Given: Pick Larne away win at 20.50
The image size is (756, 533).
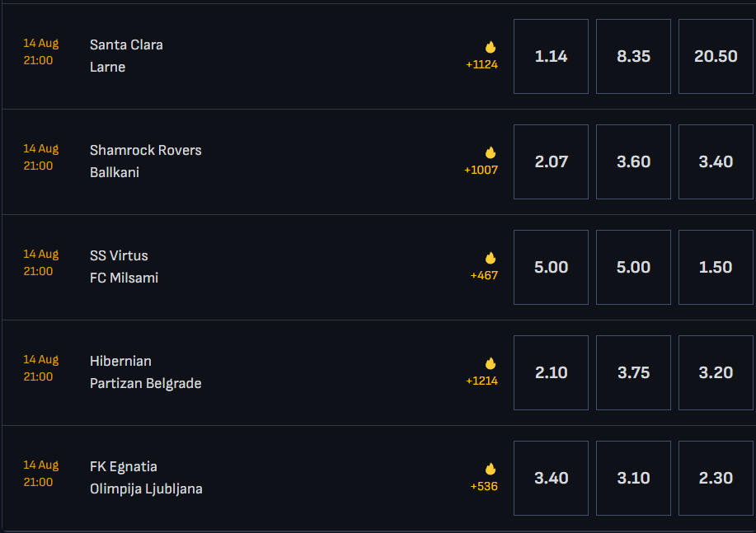Looking at the screenshot, I should click(x=716, y=56).
